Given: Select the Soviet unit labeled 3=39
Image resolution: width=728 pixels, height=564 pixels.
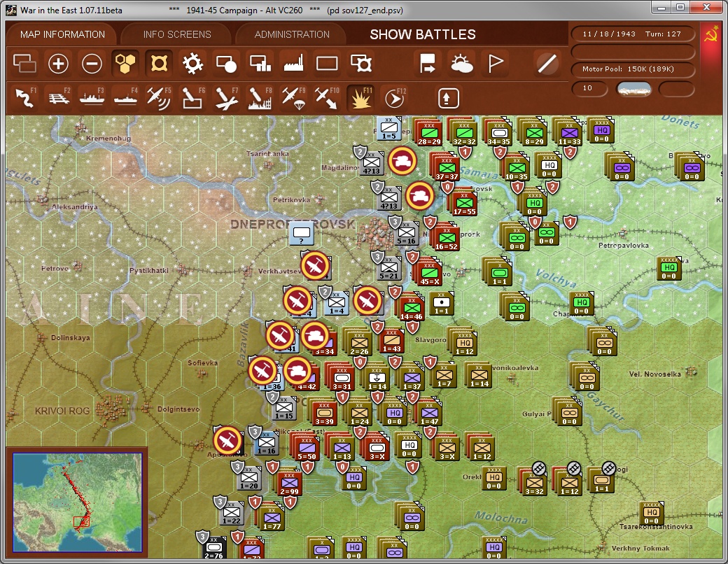Looking at the screenshot, I should pos(324,413).
